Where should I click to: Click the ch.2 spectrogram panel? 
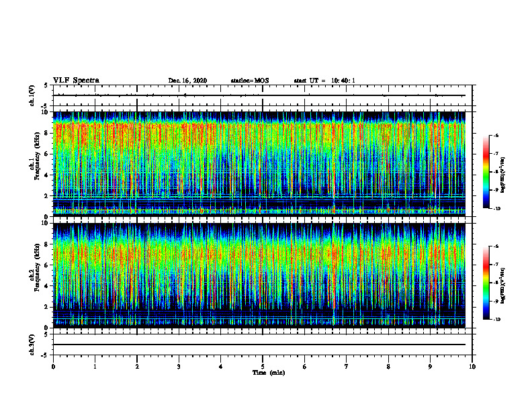point(259,275)
